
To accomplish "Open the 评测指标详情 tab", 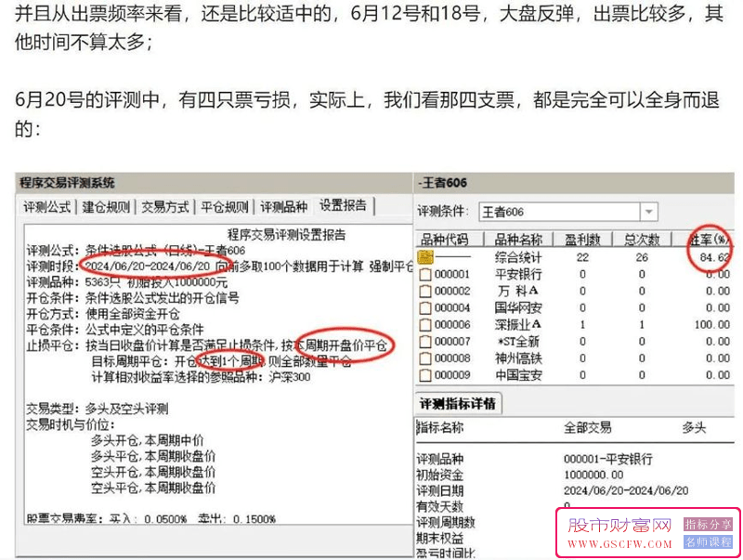I will coord(458,404).
